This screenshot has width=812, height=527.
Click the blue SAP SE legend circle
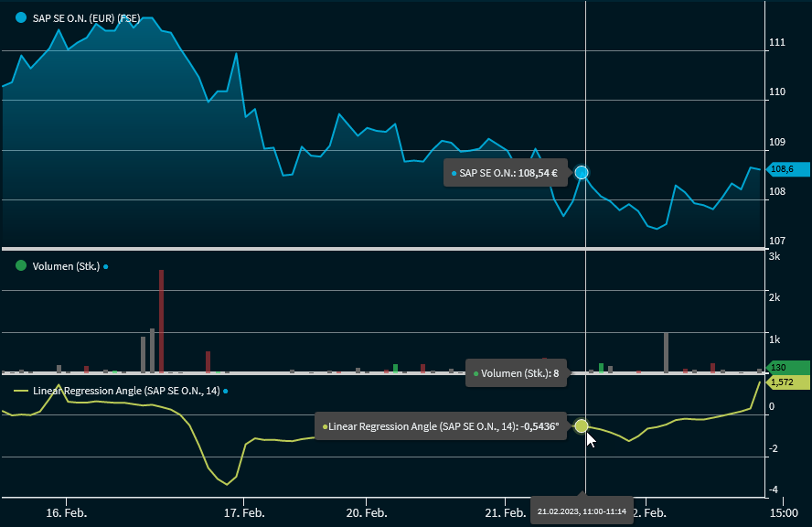21,17
